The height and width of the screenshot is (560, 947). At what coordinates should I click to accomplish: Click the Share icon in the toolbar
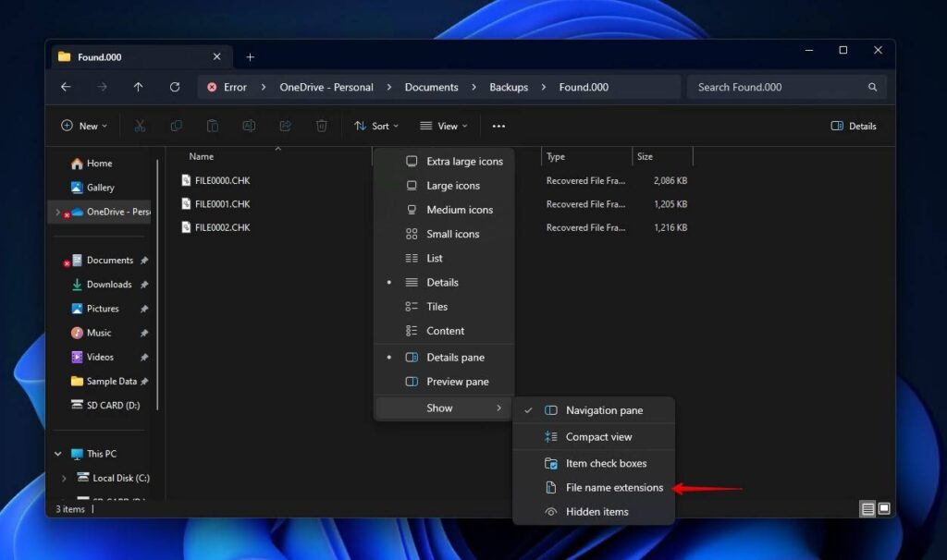point(285,126)
